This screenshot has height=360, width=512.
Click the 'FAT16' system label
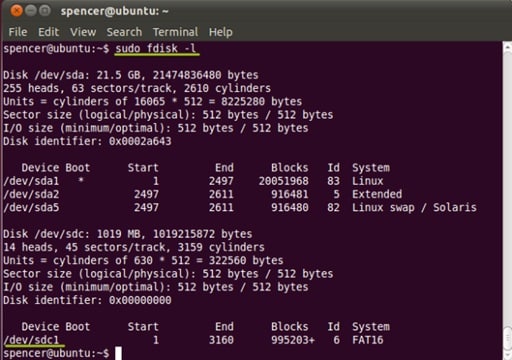point(368,340)
